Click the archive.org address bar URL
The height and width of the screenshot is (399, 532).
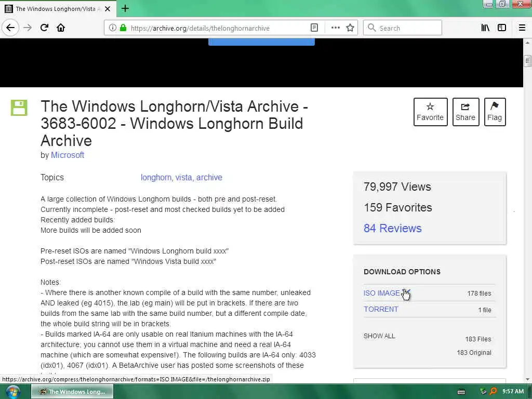(200, 28)
